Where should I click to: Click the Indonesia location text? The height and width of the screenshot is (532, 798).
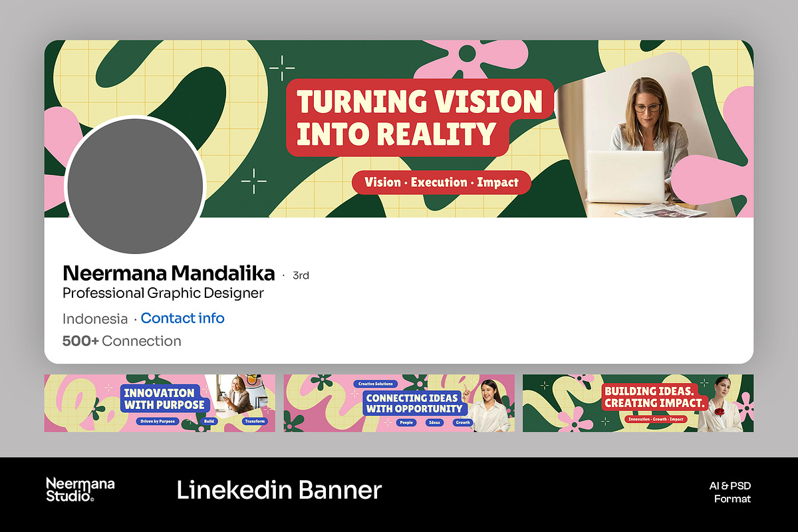pyautogui.click(x=95, y=319)
